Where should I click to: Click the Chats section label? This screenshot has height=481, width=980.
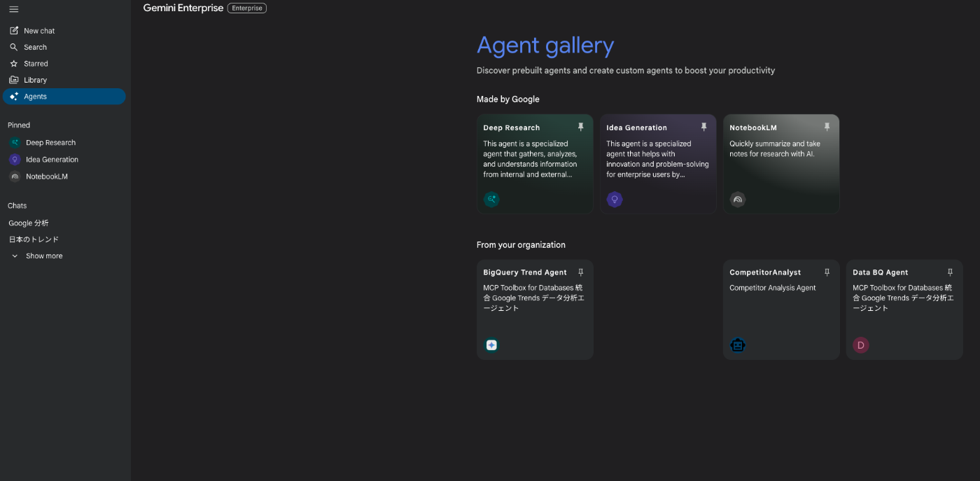point(17,206)
